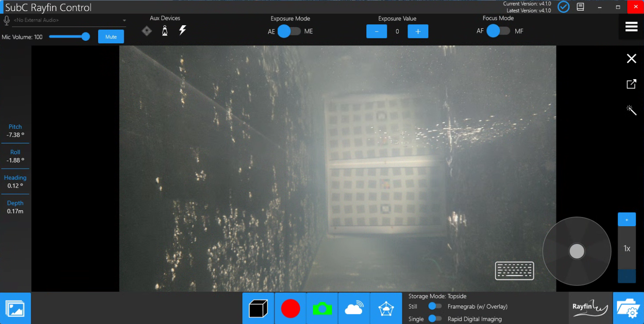644x324 pixels.
Task: Show the on-screen keyboard
Action: point(514,270)
